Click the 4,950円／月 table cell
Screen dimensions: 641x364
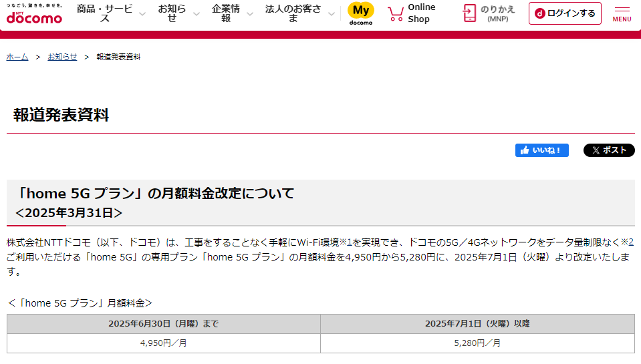pyautogui.click(x=164, y=343)
